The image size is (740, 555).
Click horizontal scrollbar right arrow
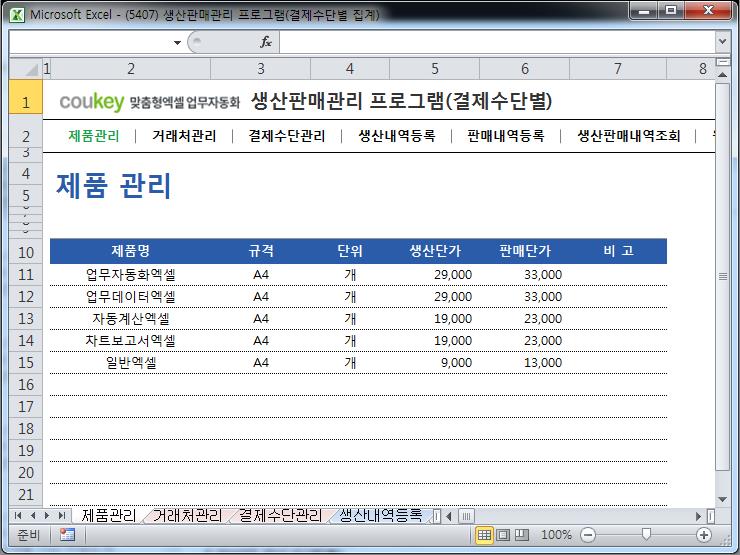click(x=698, y=516)
